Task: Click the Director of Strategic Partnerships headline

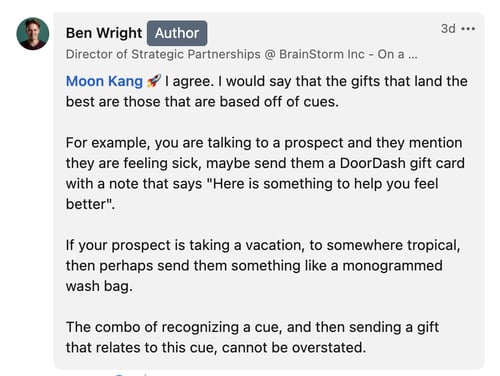Action: click(x=163, y=54)
